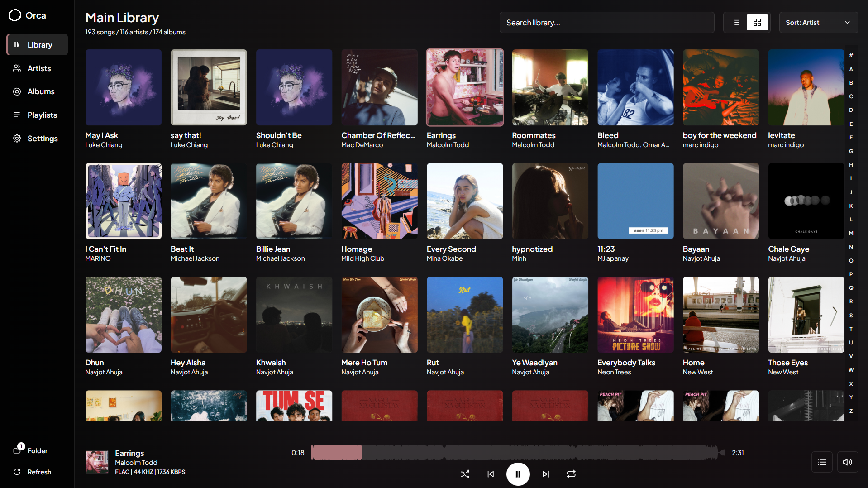Screen dimensions: 868x488
Task: Jump to letter M in alphabet index
Action: click(851, 233)
